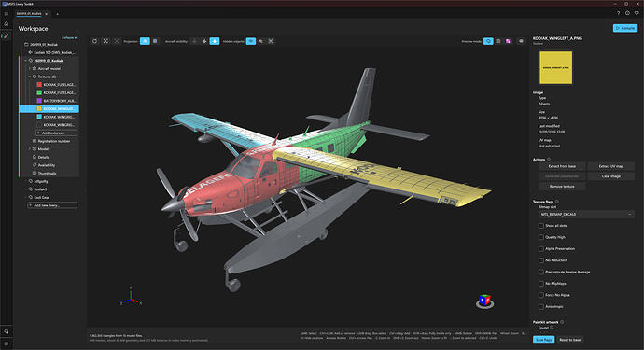Open the Registration number item

coord(51,141)
